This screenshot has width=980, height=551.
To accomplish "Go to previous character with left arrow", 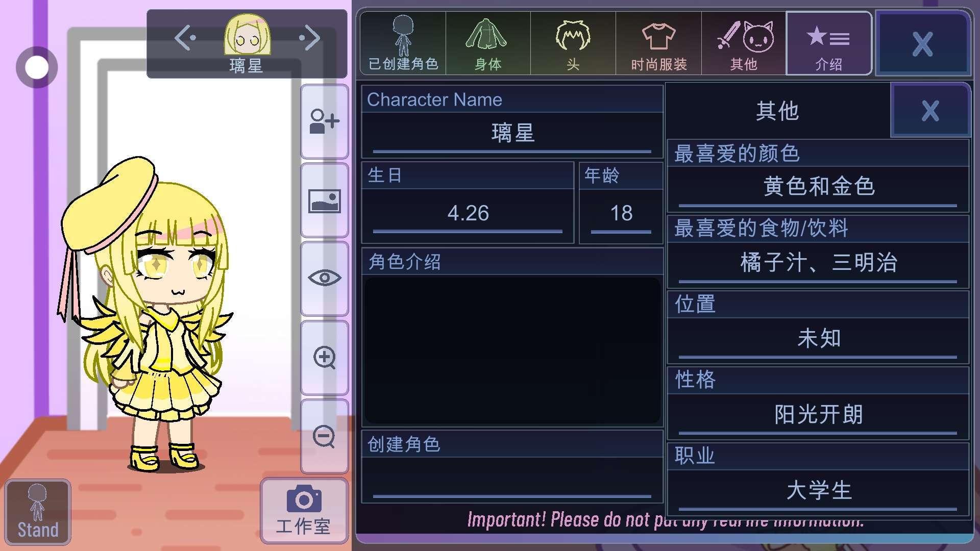I will click(x=185, y=38).
